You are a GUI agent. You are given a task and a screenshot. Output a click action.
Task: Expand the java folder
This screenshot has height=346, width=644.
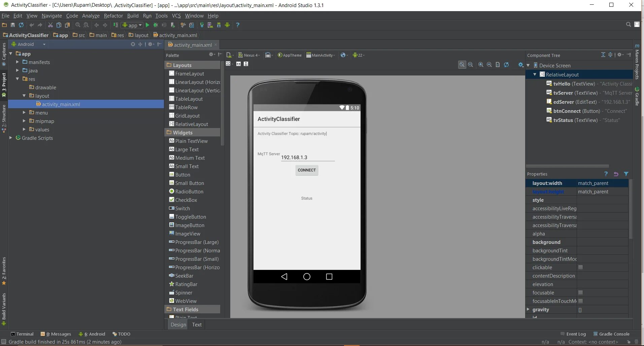point(17,70)
